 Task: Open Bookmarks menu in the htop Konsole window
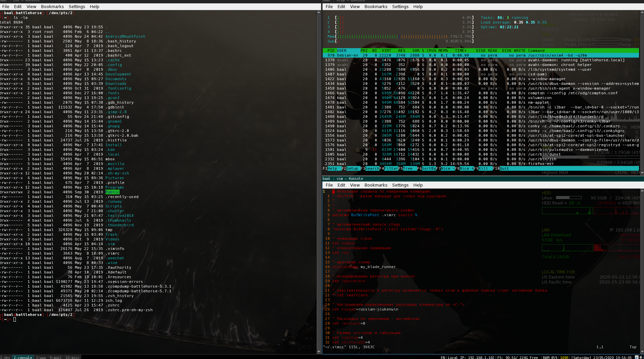376,6
